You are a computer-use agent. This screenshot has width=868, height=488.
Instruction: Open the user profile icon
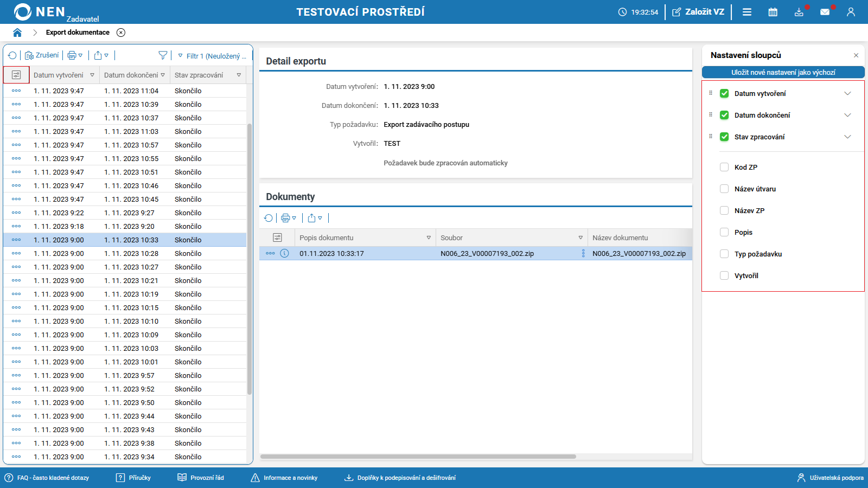point(851,12)
